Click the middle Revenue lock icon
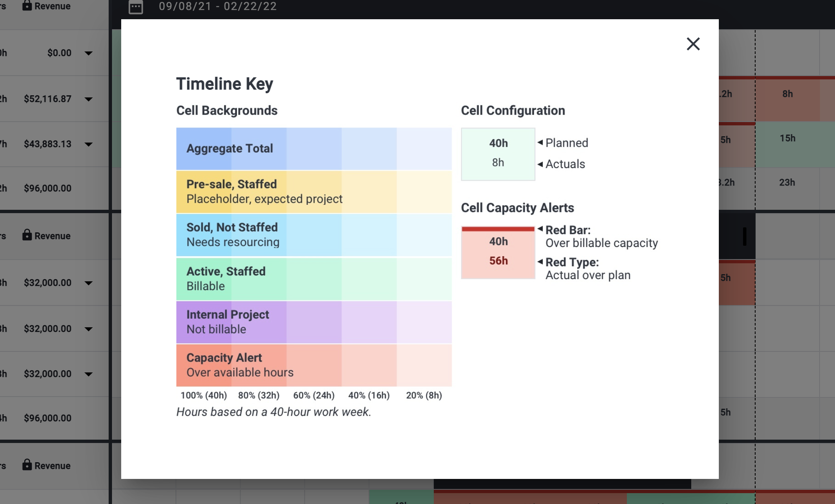 tap(27, 235)
